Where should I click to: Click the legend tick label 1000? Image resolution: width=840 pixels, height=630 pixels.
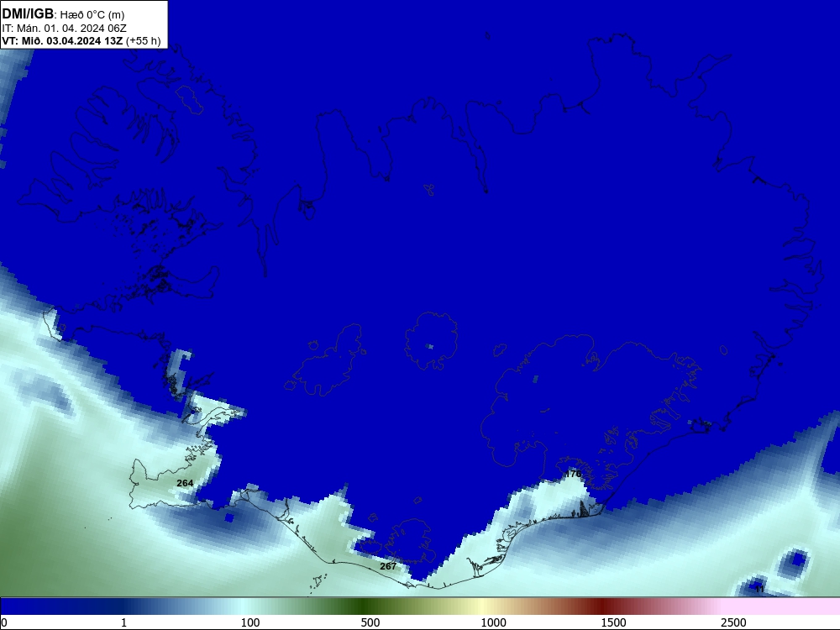click(x=493, y=622)
